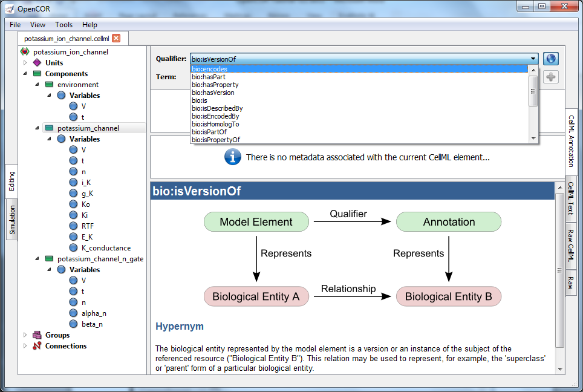Click the g_K variable sphere icon
This screenshot has width=583, height=392.
74,194
